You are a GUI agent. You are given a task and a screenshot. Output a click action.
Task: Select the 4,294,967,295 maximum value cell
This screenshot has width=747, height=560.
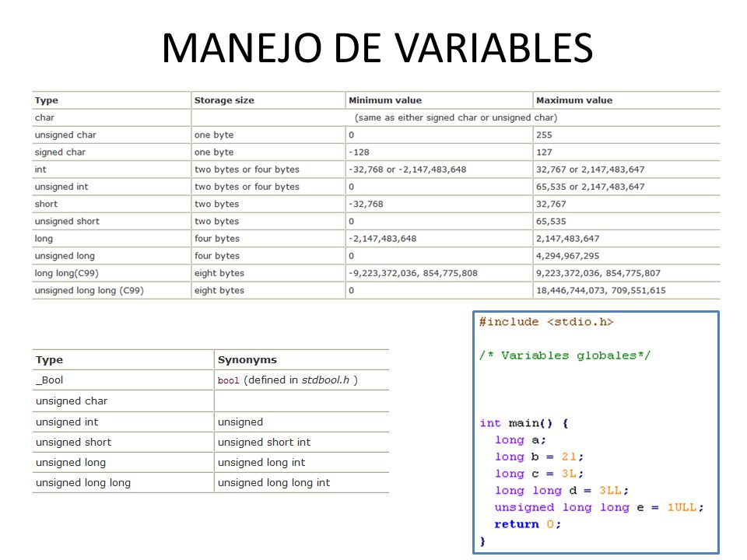[567, 256]
